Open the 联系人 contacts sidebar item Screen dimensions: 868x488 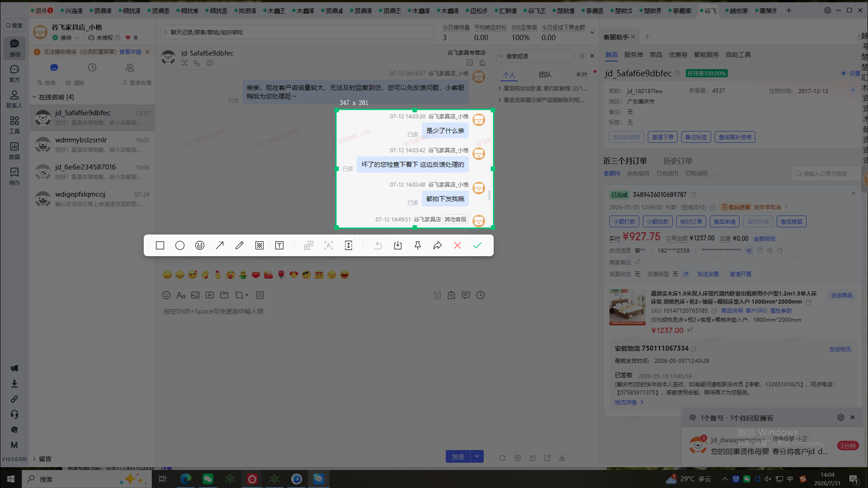coord(14,99)
